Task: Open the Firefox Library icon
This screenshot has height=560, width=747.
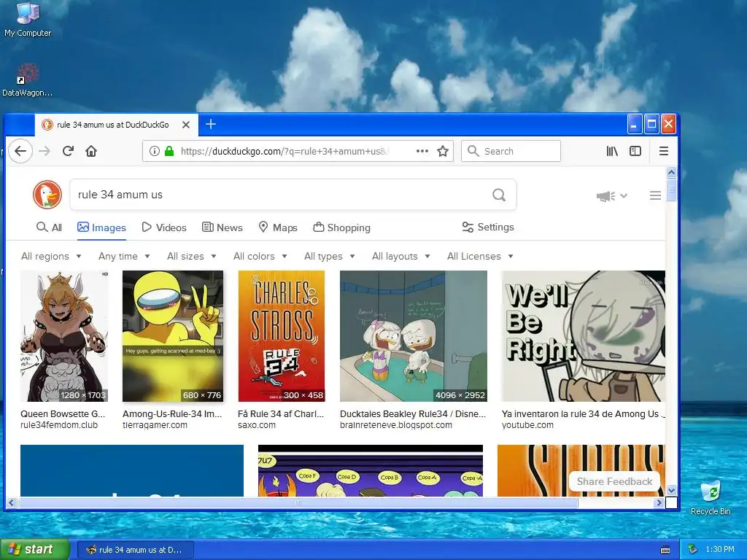Action: click(612, 152)
